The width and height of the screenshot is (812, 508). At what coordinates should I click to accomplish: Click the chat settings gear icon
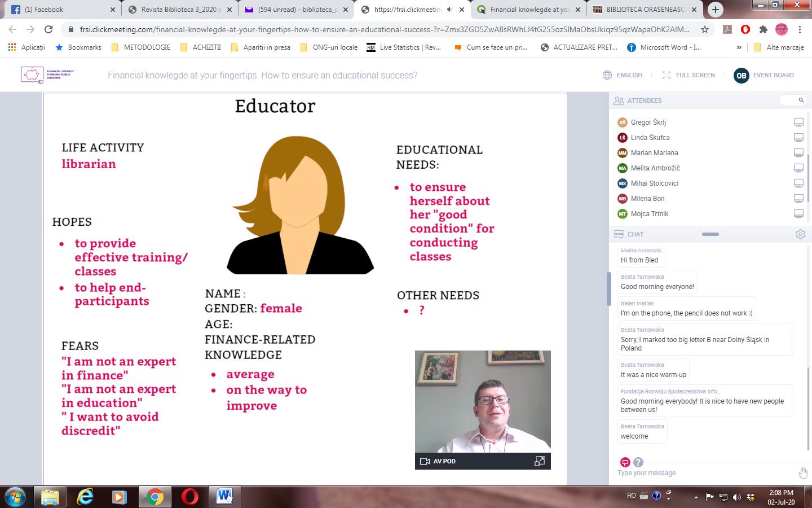pos(800,234)
